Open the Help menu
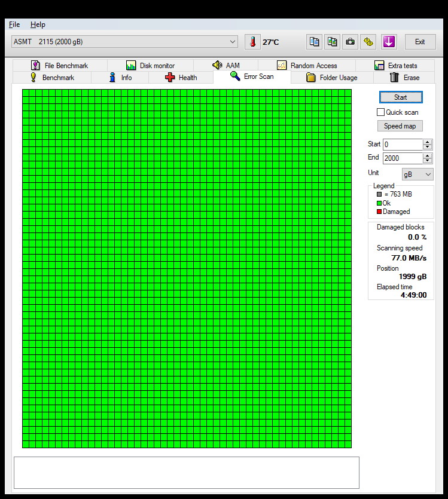Viewport: 448px width, 499px height. (x=38, y=25)
